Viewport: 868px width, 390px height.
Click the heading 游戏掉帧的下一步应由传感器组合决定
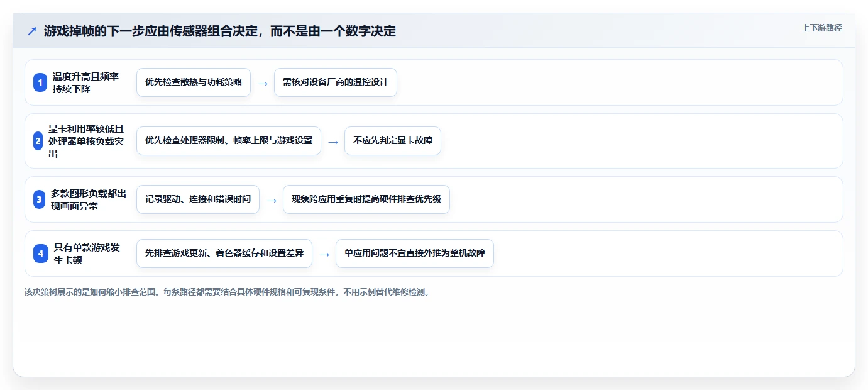tap(220, 31)
